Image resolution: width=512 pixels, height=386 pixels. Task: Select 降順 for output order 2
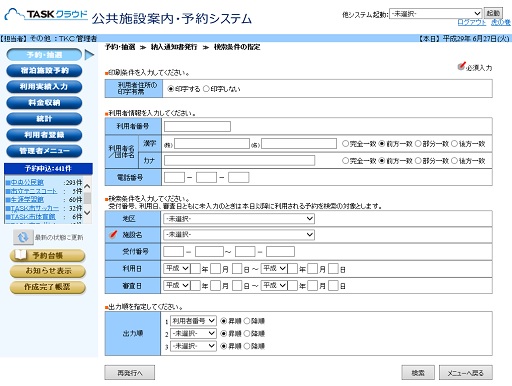[247, 333]
